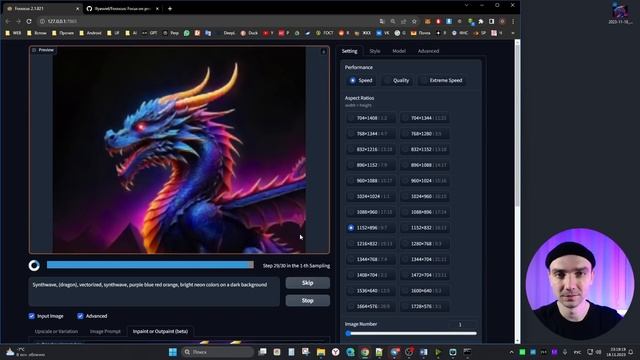
Task: Open the browser extensions puzzle icon
Action: pyautogui.click(x=481, y=21)
